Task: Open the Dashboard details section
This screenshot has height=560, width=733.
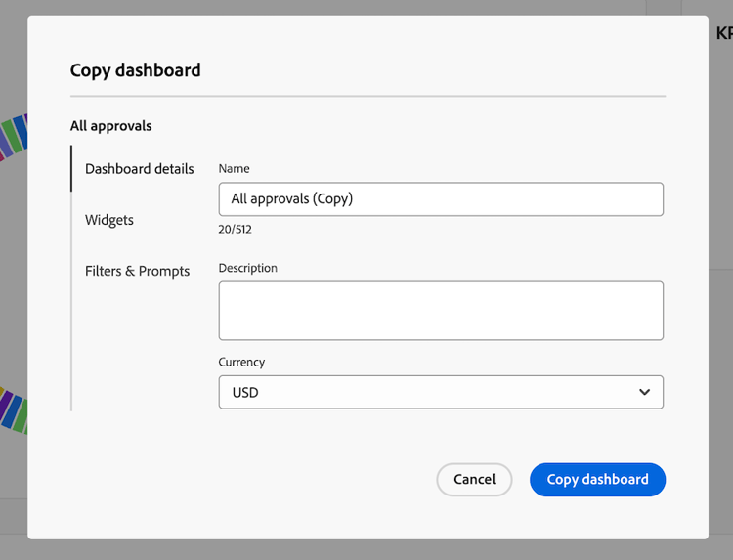Action: click(x=139, y=169)
